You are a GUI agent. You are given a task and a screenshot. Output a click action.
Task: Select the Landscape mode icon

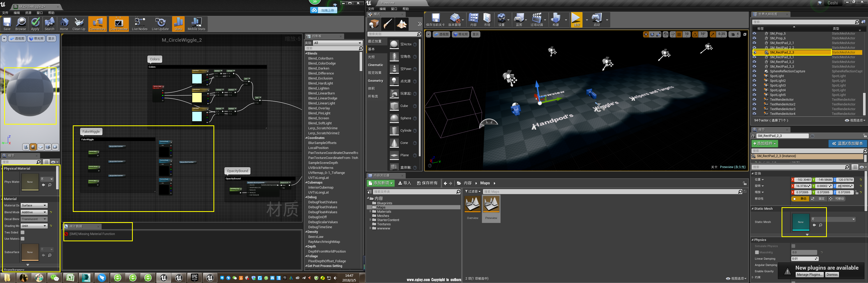402,24
